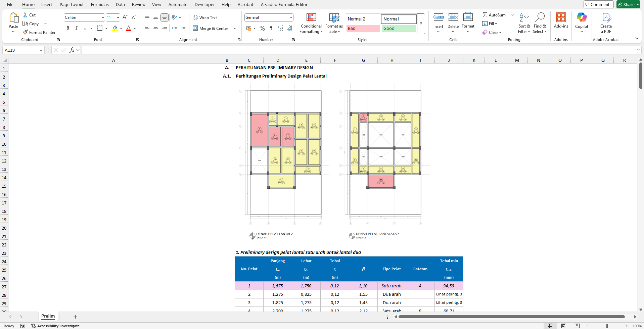This screenshot has width=644, height=329.
Task: Toggle Bold formatting
Action: point(68,28)
